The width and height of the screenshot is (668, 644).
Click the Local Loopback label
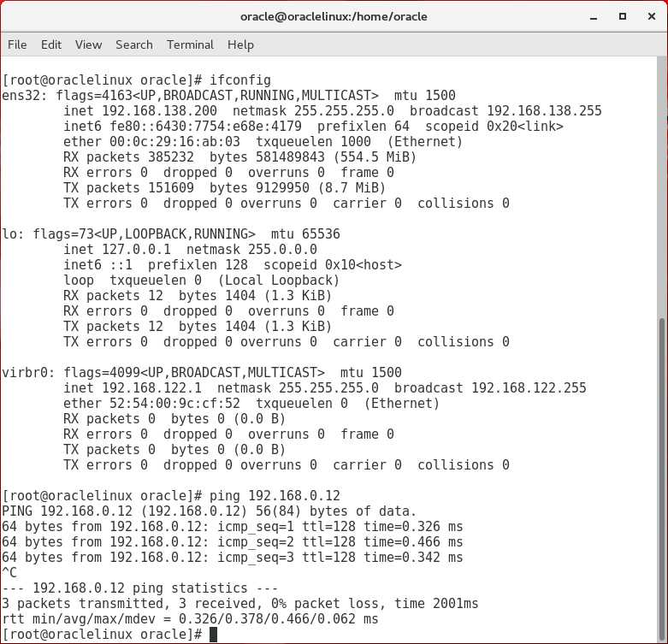pos(279,281)
